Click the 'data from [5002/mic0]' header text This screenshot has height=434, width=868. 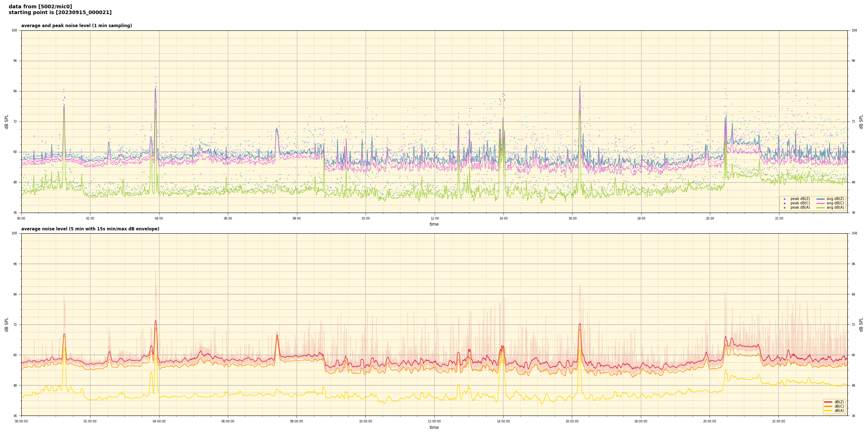(40, 7)
